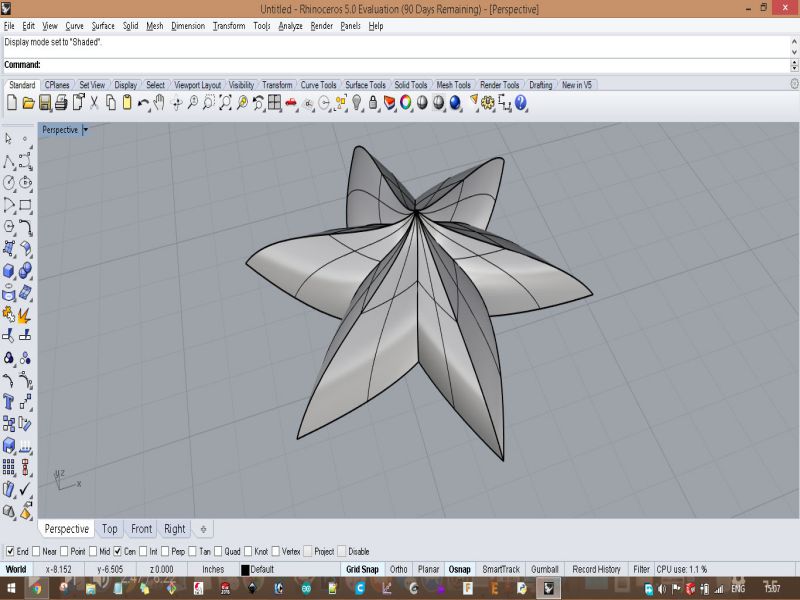Click the Rectangular Array grid icon
The image size is (800, 600).
pyautogui.click(x=9, y=467)
